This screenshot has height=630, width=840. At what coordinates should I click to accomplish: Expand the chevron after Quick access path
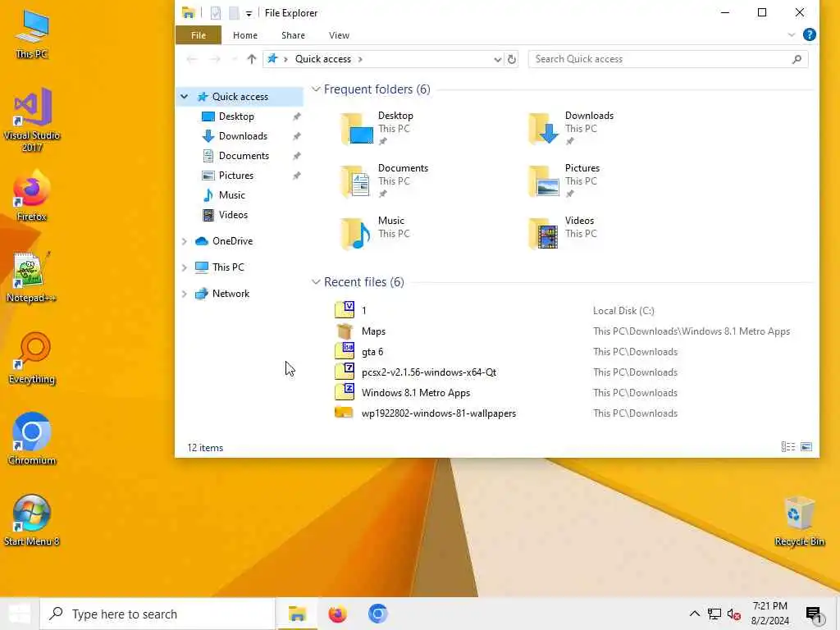click(x=360, y=59)
